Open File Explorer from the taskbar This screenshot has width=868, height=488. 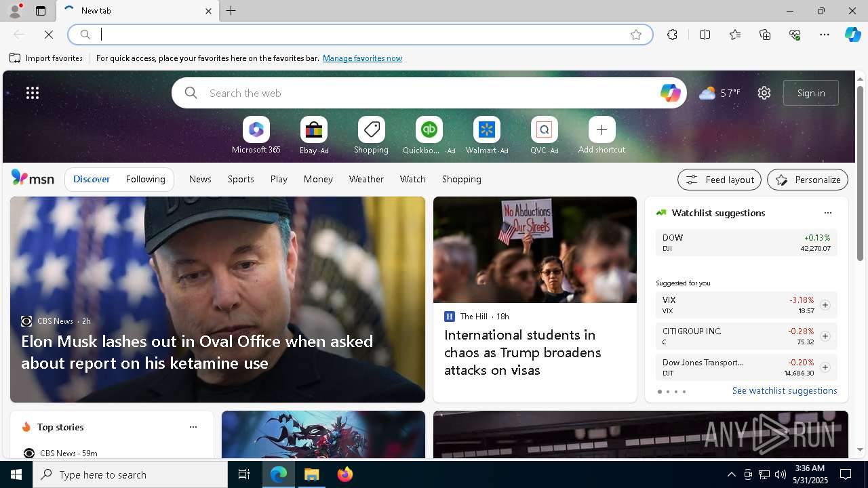coord(312,474)
